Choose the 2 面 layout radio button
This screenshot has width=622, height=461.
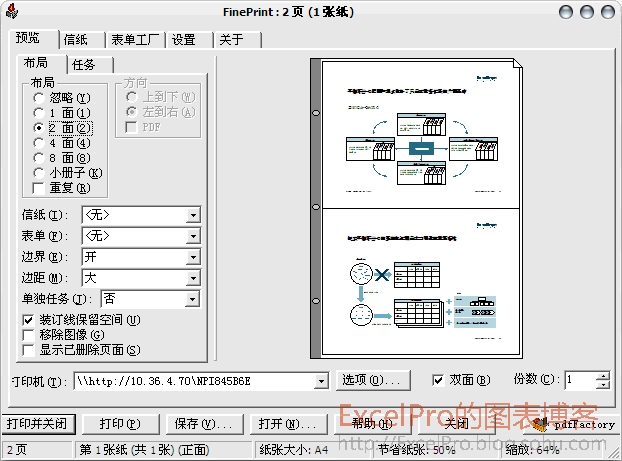click(38, 128)
